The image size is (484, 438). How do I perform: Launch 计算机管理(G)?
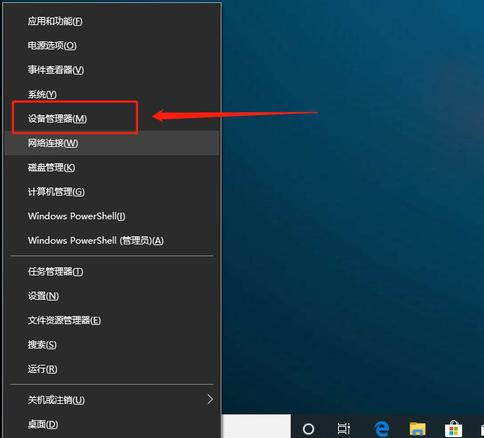click(x=112, y=192)
